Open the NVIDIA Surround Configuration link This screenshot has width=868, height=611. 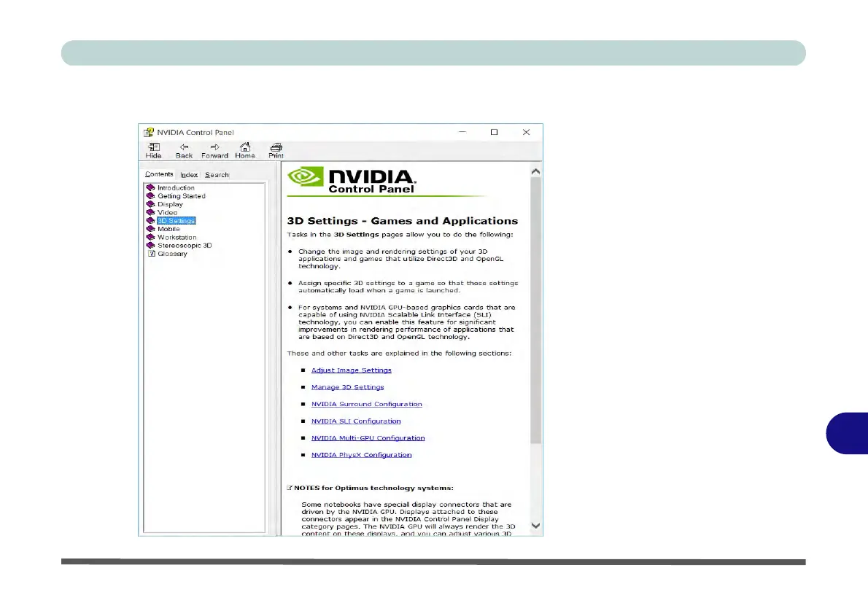366,404
